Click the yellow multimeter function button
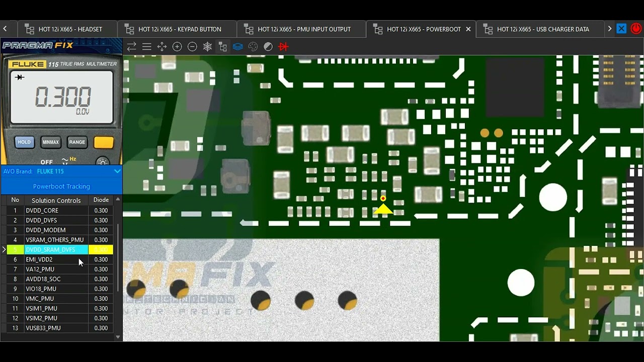This screenshot has width=644, height=362. (104, 142)
